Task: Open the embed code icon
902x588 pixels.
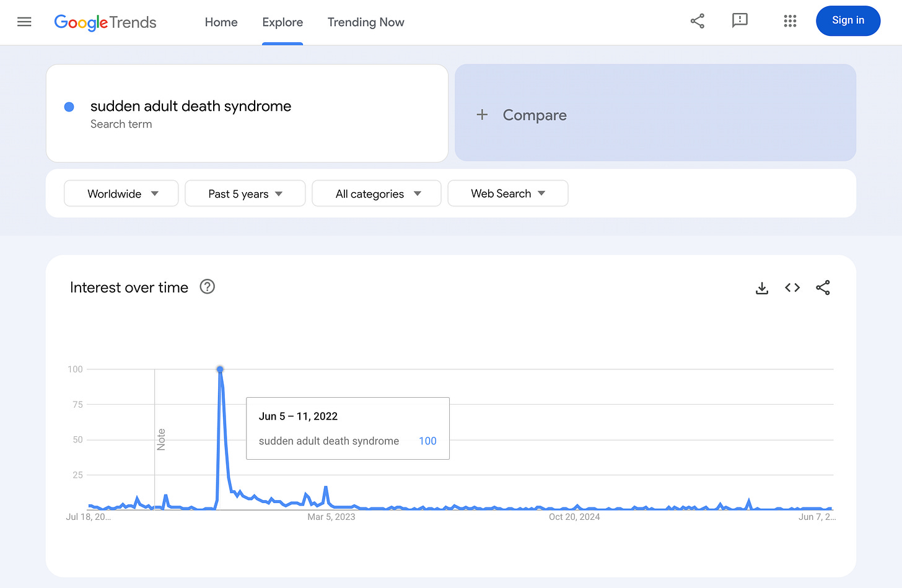Action: point(792,287)
